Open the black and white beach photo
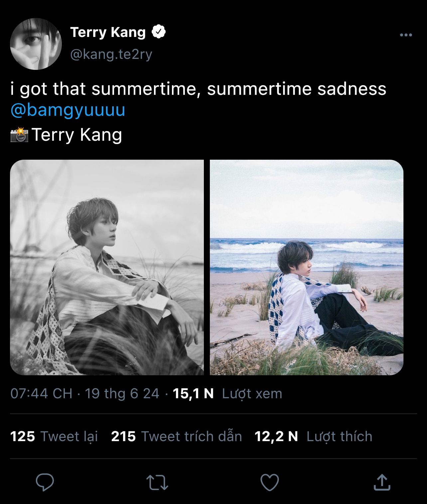This screenshot has width=427, height=504. [x=107, y=267]
